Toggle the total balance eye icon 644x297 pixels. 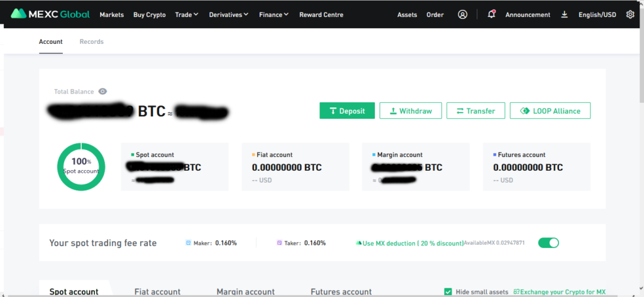(x=103, y=92)
